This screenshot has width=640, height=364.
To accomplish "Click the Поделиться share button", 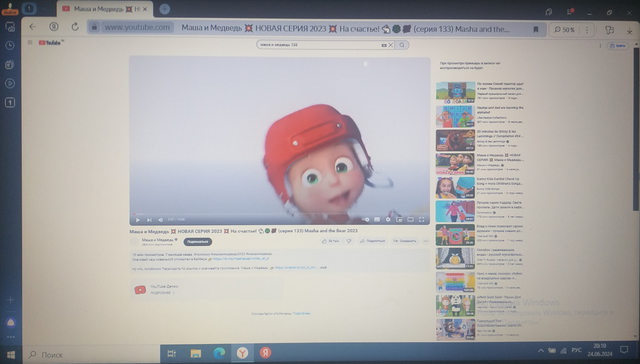I will coord(372,241).
